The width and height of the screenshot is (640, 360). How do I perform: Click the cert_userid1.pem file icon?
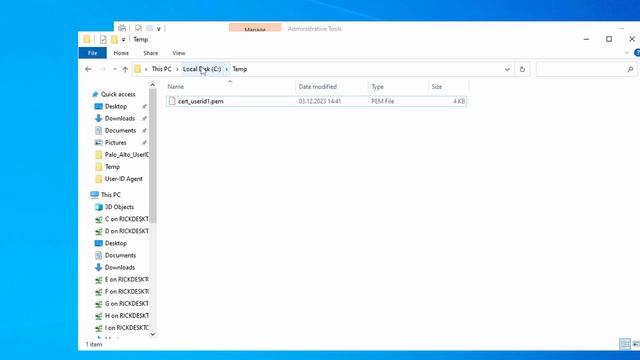pyautogui.click(x=172, y=101)
